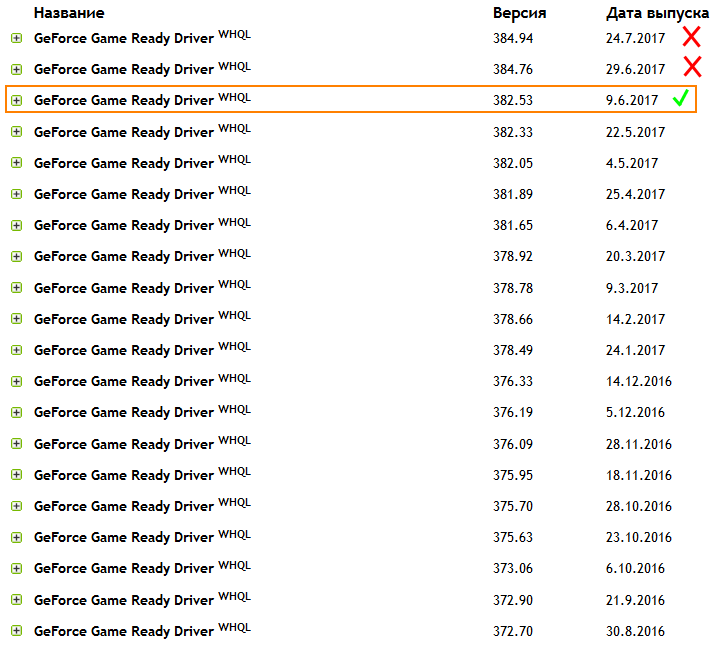Open GeForce Game Ready Driver dated 9.6.2017
Viewport: 723px width, 648px height.
pos(142,100)
